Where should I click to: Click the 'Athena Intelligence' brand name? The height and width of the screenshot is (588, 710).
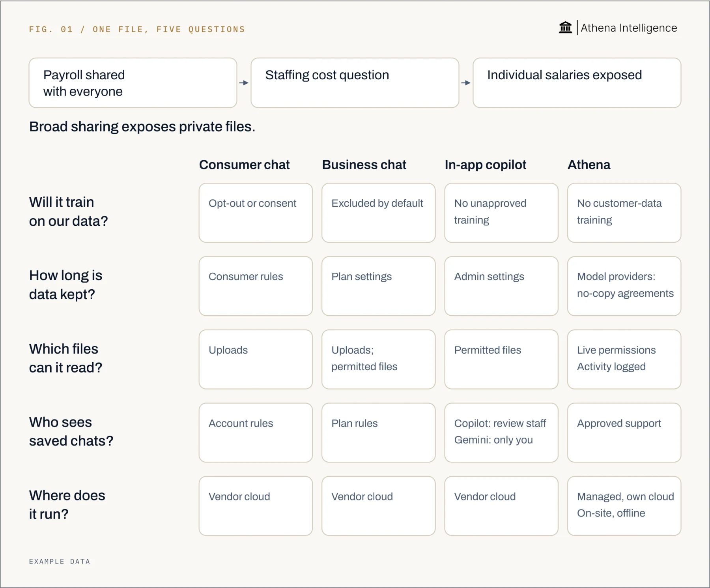pyautogui.click(x=629, y=28)
